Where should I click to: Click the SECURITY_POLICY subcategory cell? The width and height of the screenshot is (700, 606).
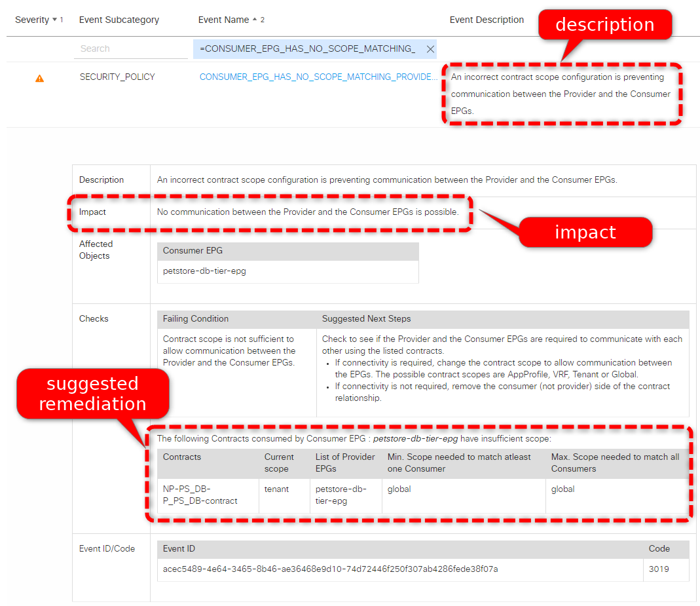click(x=117, y=77)
